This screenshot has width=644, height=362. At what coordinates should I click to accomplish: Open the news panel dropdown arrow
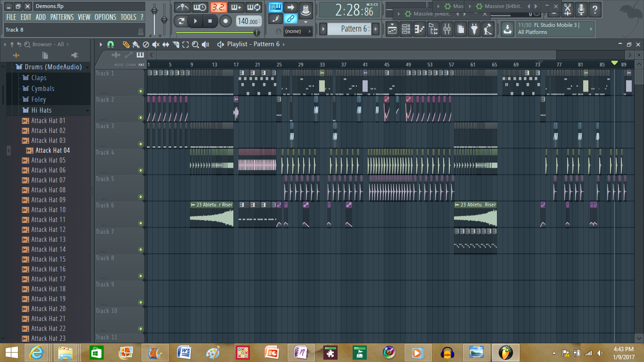coord(592,29)
